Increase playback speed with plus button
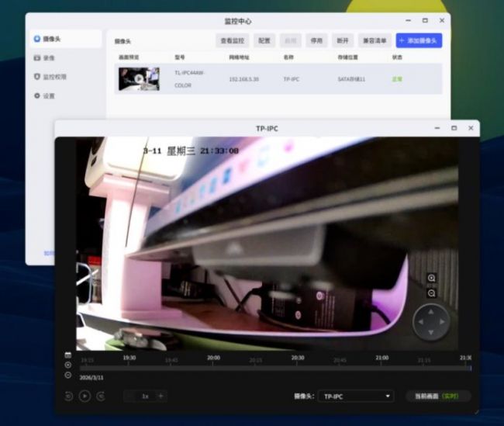 161,396
